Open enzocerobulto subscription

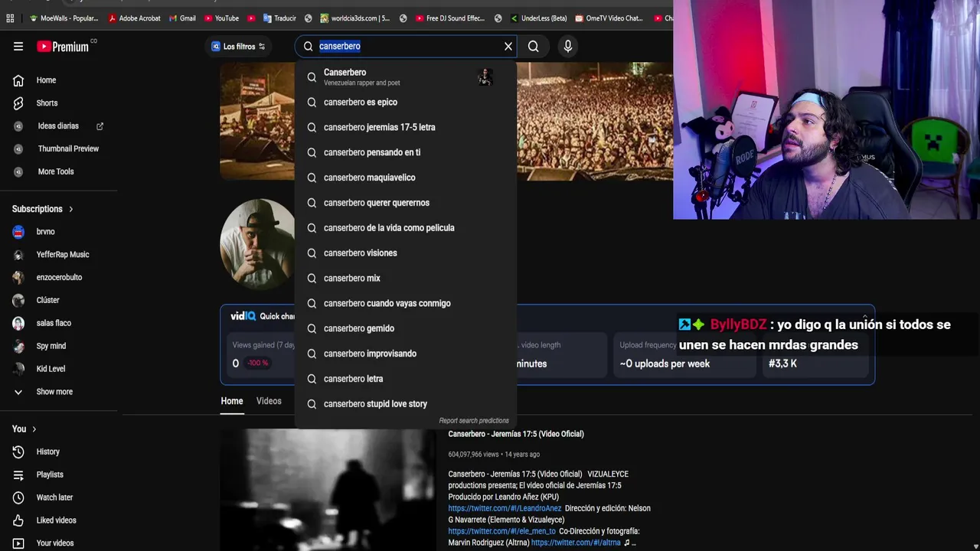pyautogui.click(x=59, y=278)
